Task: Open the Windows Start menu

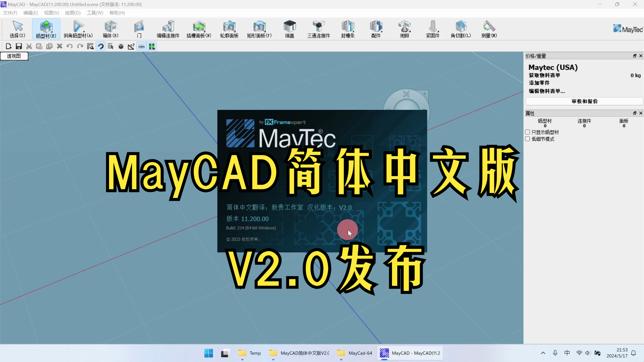Action: pyautogui.click(x=209, y=353)
